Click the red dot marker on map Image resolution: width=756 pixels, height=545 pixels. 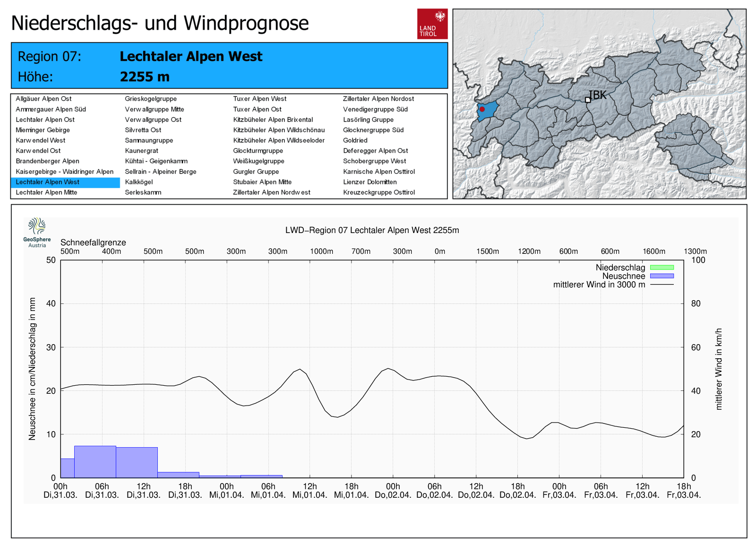pyautogui.click(x=482, y=109)
